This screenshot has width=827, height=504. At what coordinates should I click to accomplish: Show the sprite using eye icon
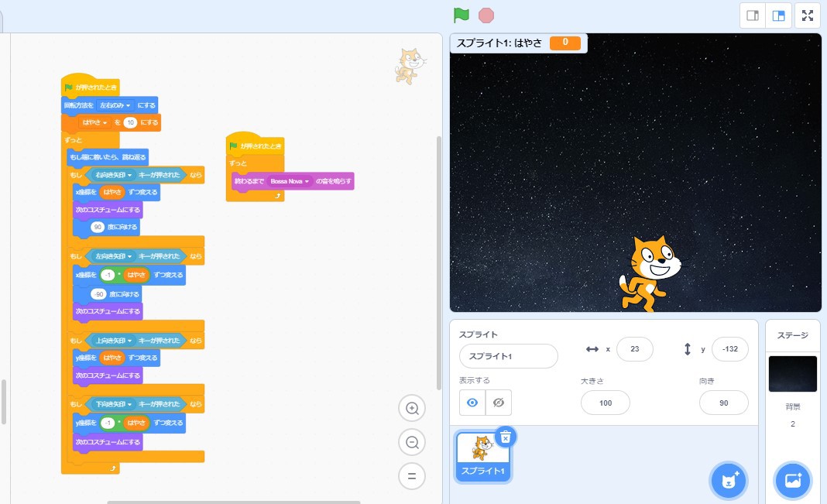(x=472, y=403)
